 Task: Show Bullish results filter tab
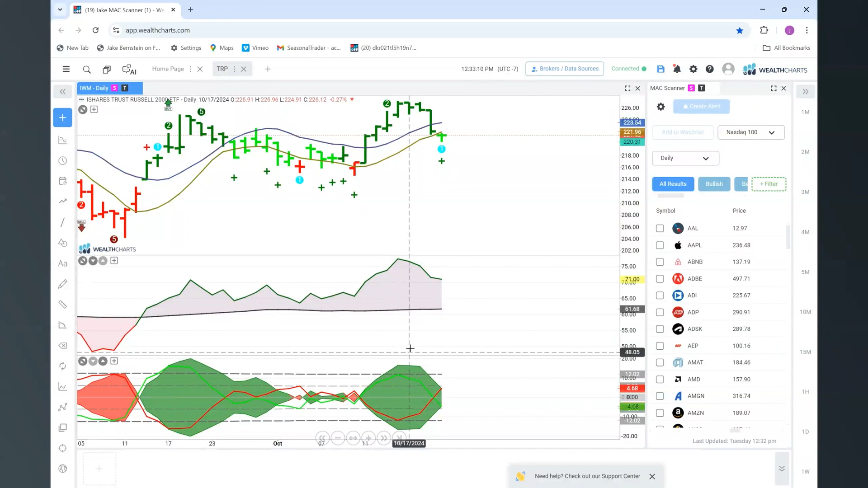point(714,184)
